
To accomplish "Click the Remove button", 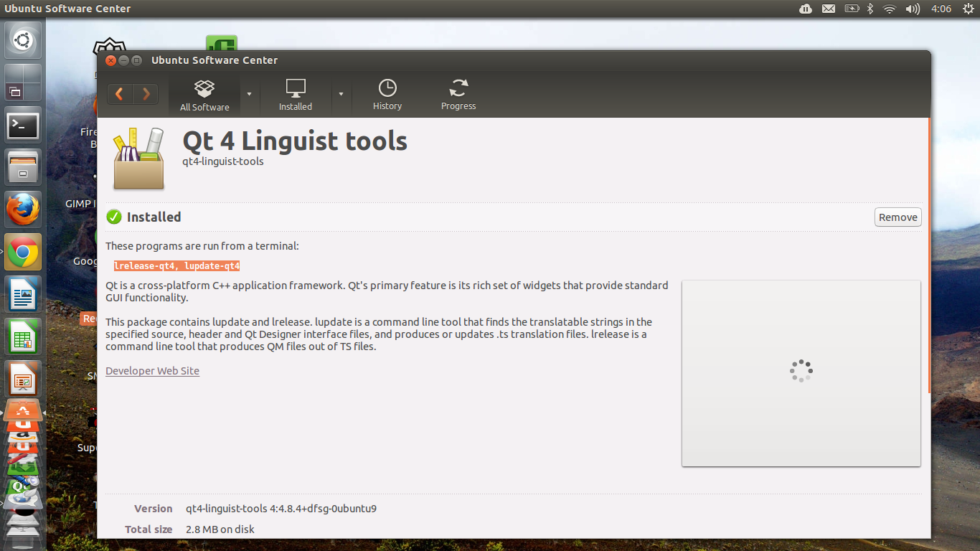I will tap(897, 217).
